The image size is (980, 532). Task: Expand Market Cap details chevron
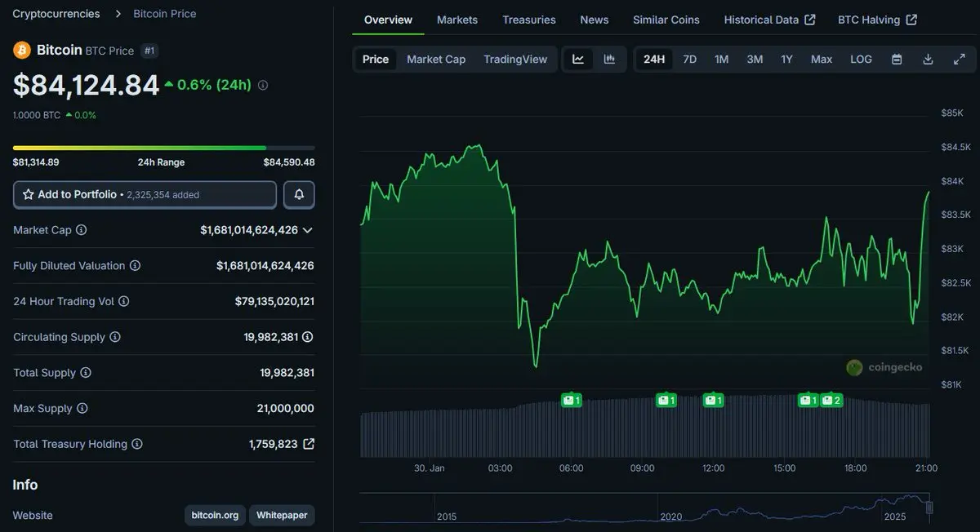tap(307, 230)
